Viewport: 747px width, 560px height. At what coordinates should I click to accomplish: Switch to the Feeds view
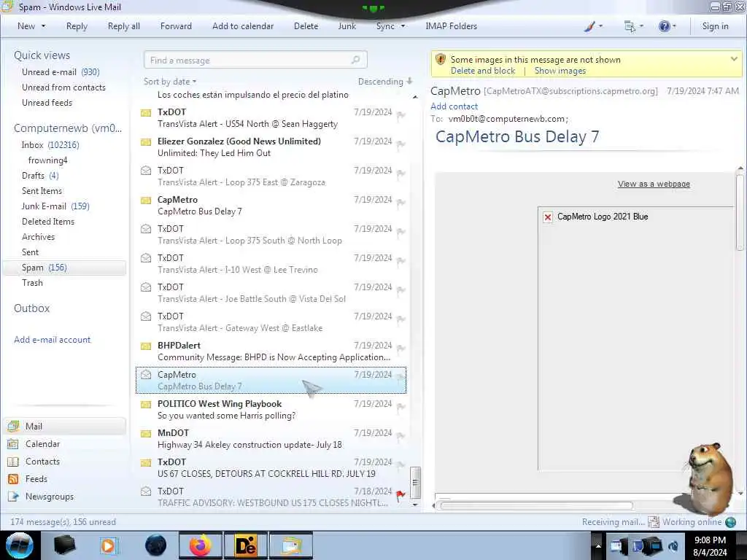click(36, 478)
